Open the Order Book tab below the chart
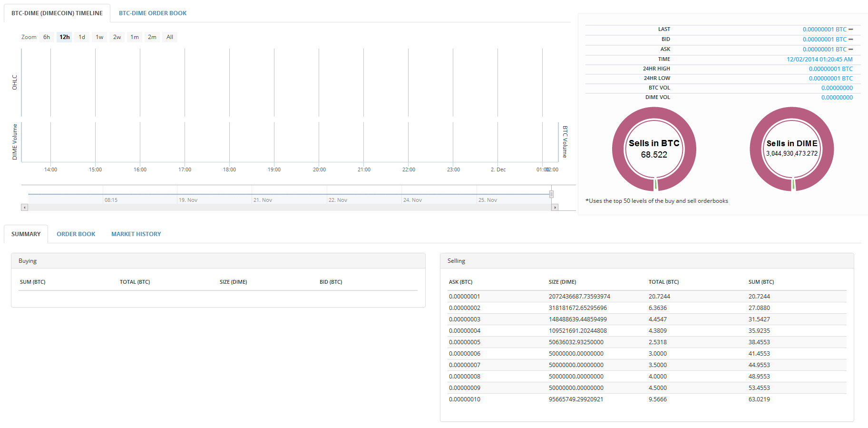 [x=76, y=234]
